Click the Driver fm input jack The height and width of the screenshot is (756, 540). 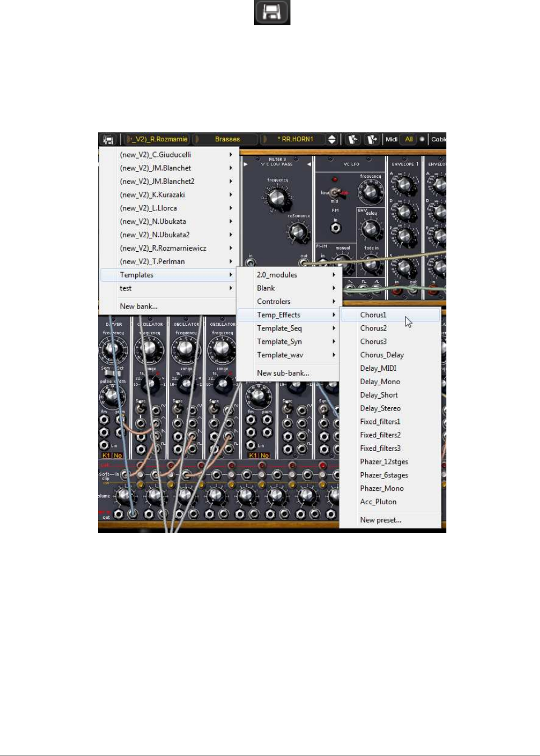104,421
